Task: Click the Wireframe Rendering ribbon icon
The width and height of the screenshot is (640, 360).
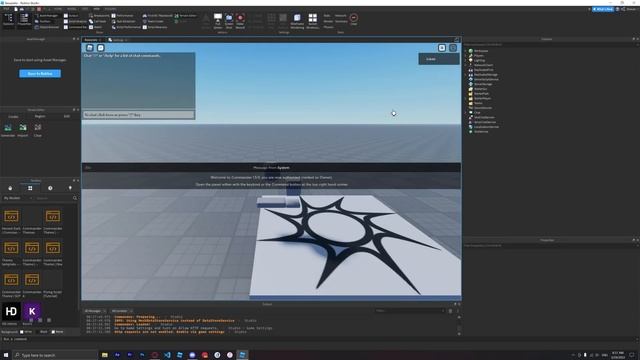Action: click(297, 21)
